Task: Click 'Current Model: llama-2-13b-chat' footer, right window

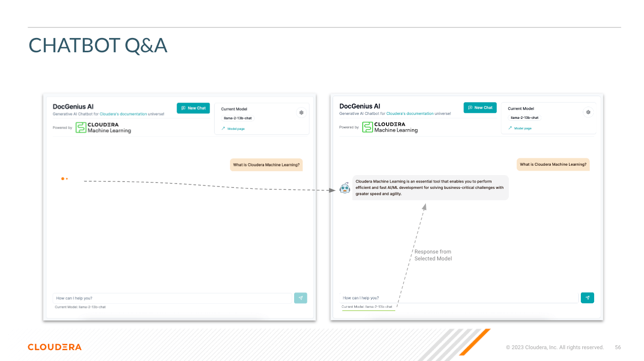Action: [x=367, y=306]
